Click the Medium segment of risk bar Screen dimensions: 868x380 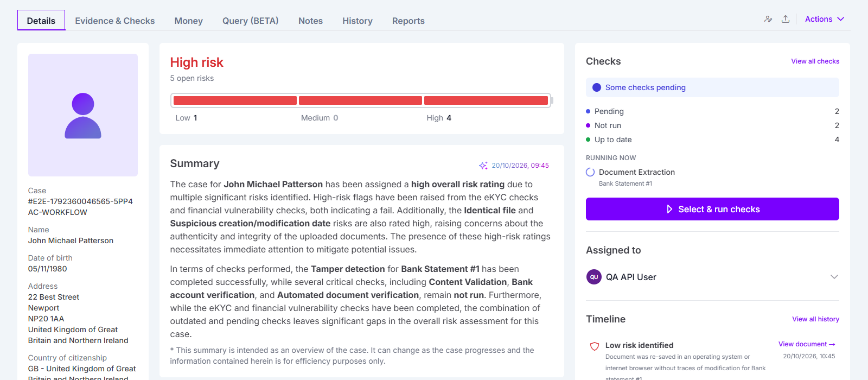pyautogui.click(x=360, y=100)
